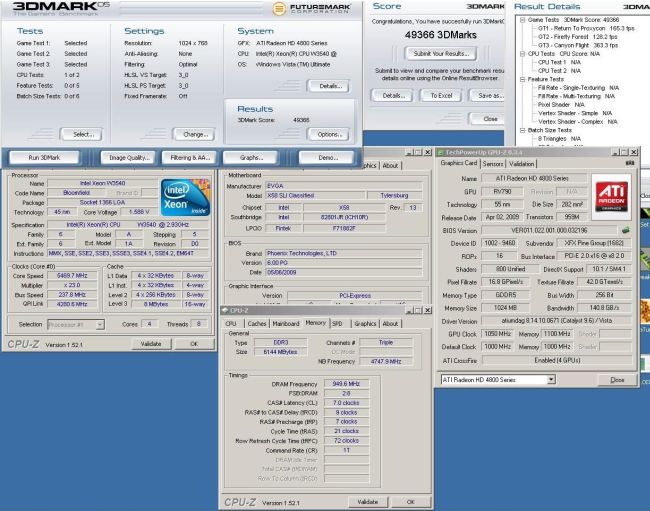Collapse the CPU Tests node in Result Details
The height and width of the screenshot is (511, 650).
tap(522, 53)
